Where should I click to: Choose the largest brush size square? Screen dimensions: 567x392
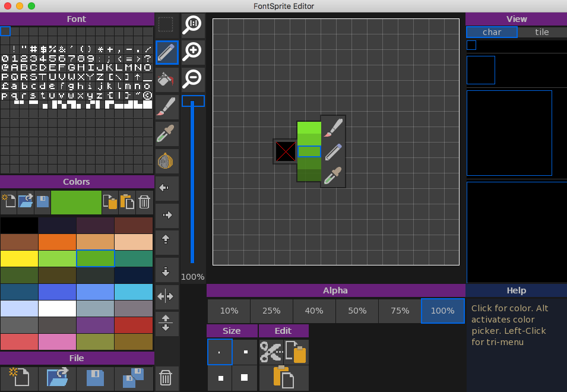[245, 377]
